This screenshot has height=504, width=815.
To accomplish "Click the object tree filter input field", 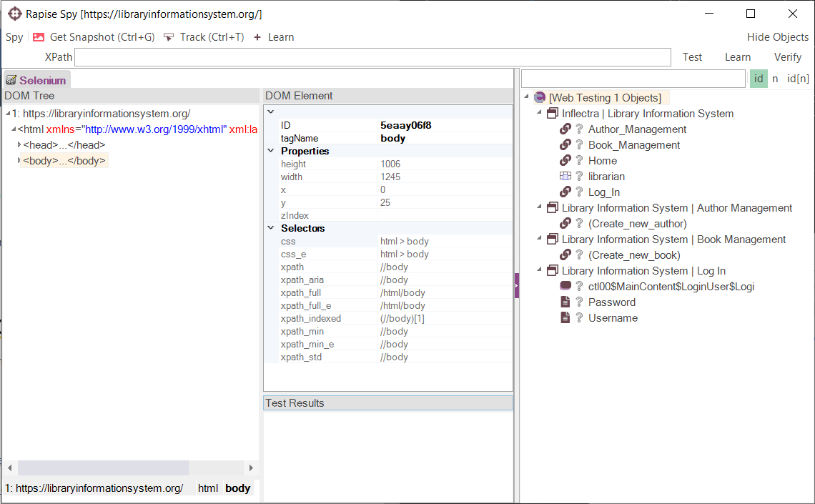I will pos(633,79).
